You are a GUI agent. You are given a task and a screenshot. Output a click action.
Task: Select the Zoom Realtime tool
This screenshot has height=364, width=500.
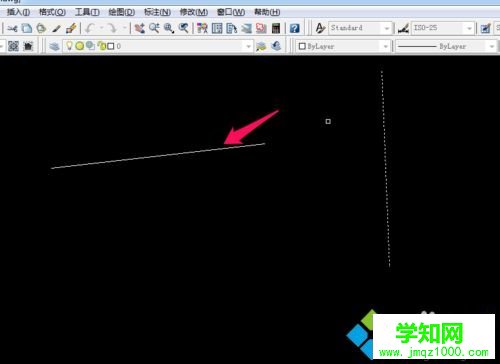pos(154,28)
